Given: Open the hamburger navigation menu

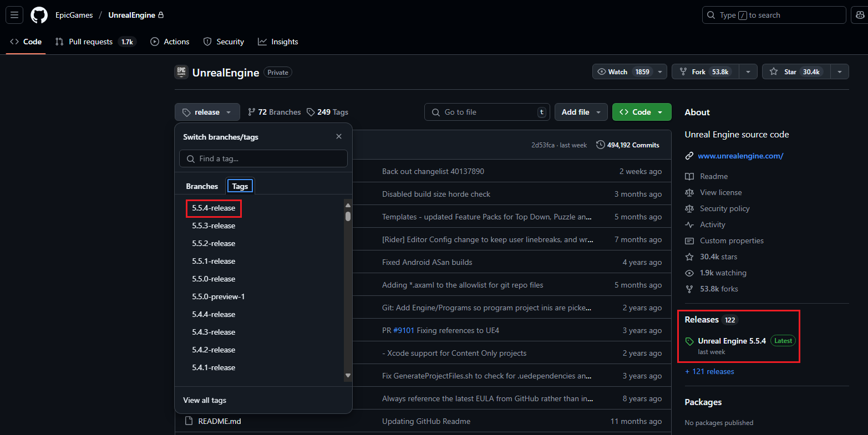Looking at the screenshot, I should point(14,15).
